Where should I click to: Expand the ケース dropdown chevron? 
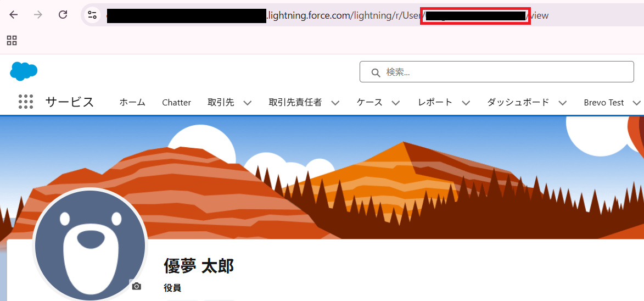395,103
